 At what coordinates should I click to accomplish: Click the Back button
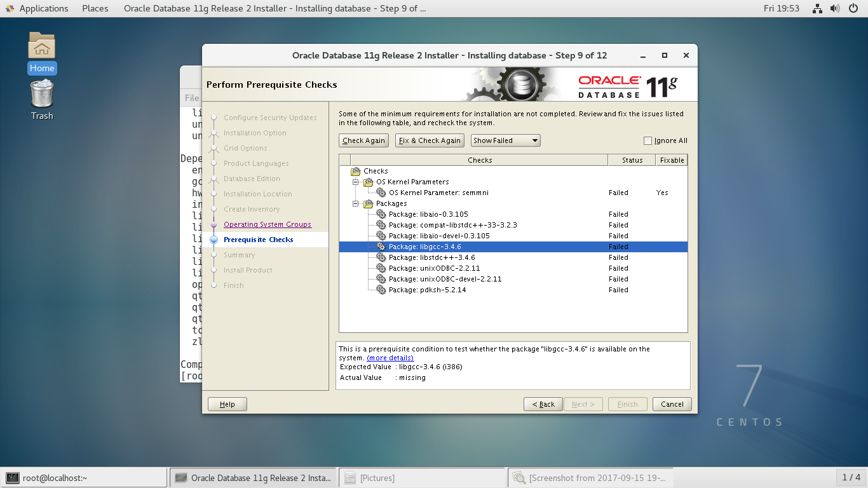tap(543, 404)
